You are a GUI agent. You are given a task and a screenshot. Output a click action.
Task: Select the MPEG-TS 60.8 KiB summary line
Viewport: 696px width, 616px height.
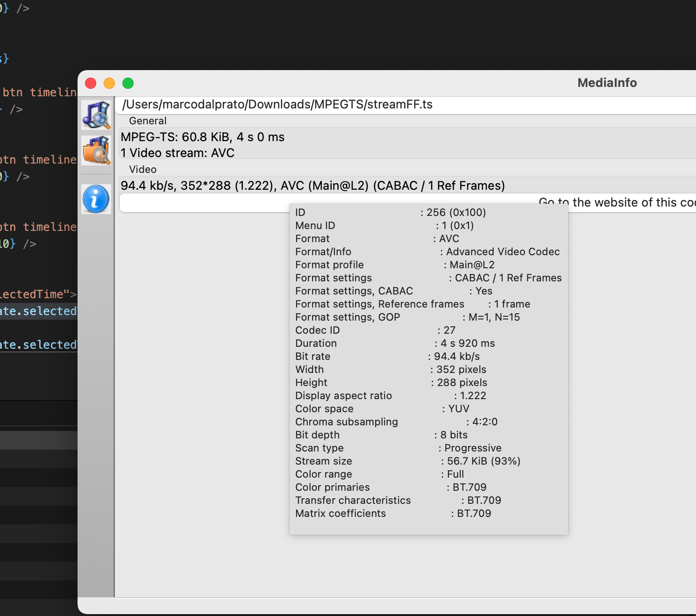click(203, 137)
